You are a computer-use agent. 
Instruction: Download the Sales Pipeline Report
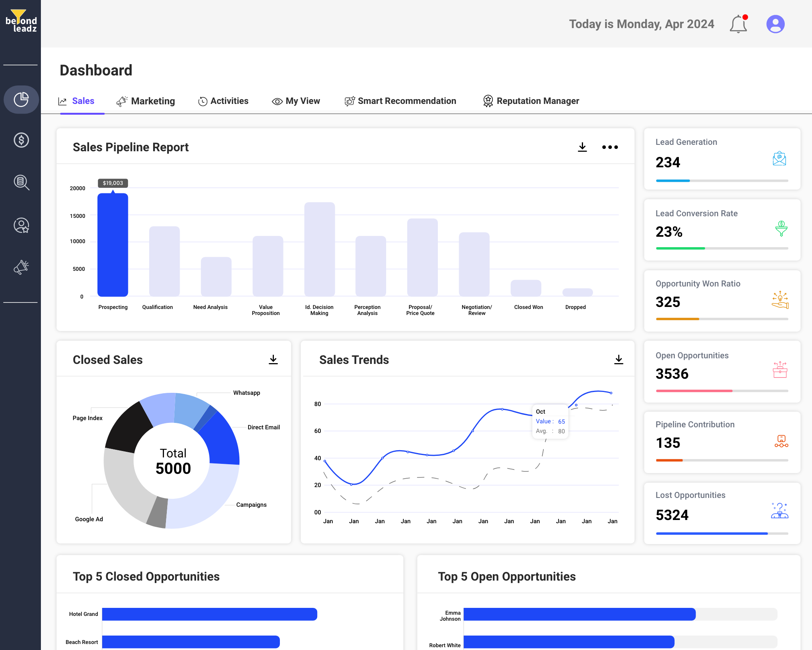582,147
